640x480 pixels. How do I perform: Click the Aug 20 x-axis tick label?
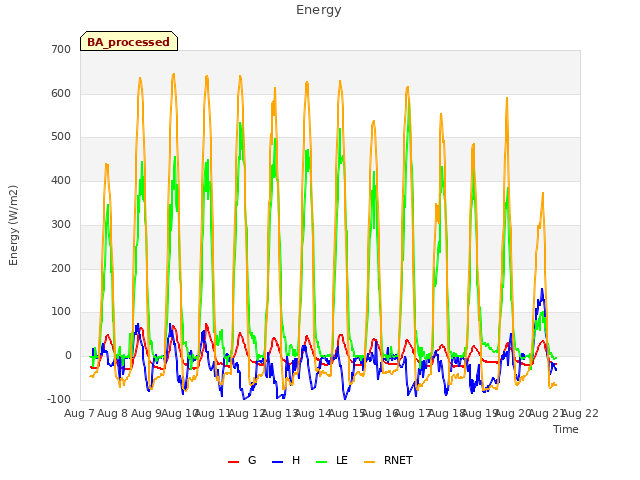(x=513, y=413)
